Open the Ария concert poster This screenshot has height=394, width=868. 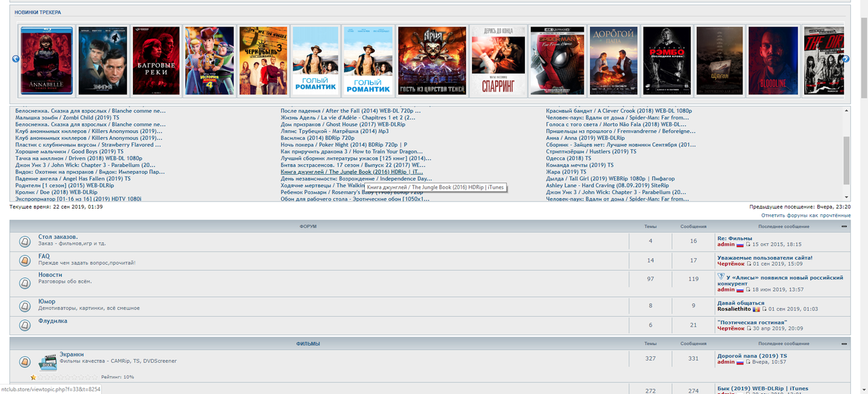coord(432,60)
